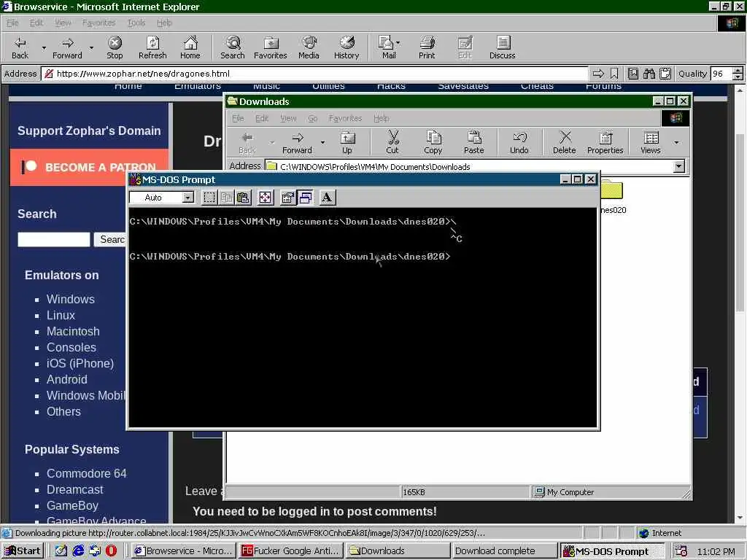Click the binoculars find icon

tap(649, 74)
